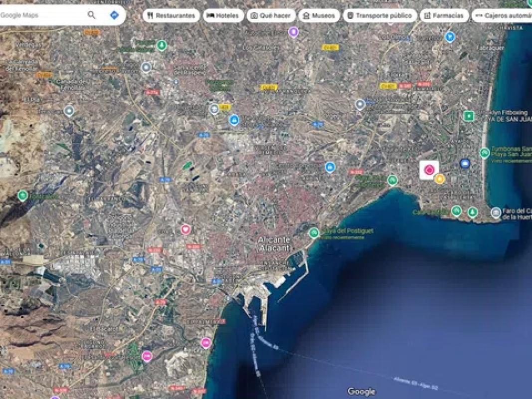Image resolution: width=532 pixels, height=399 pixels.
Task: Click the Google Maps search field
Action: 40,15
